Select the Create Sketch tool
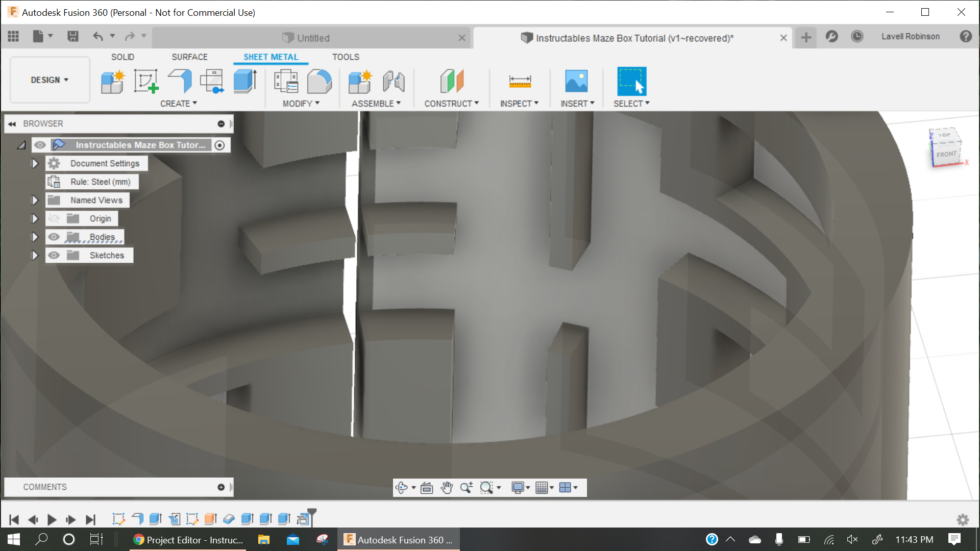980x551 pixels. [146, 82]
